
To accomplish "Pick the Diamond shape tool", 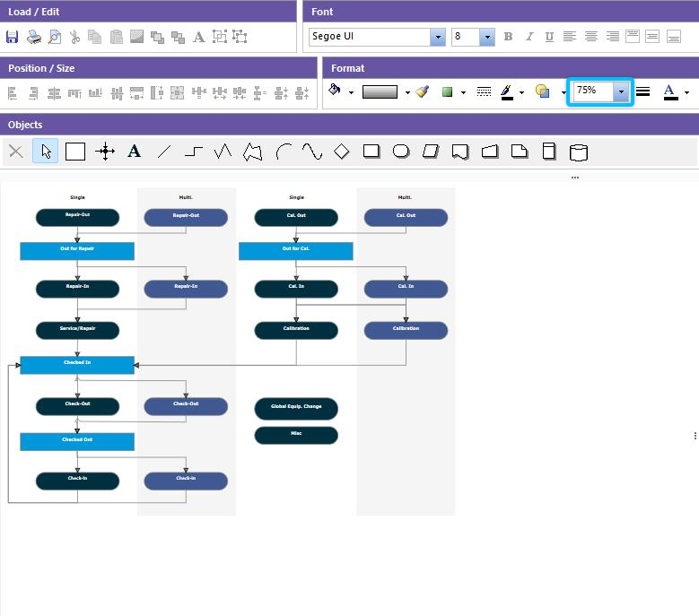I will click(x=342, y=152).
